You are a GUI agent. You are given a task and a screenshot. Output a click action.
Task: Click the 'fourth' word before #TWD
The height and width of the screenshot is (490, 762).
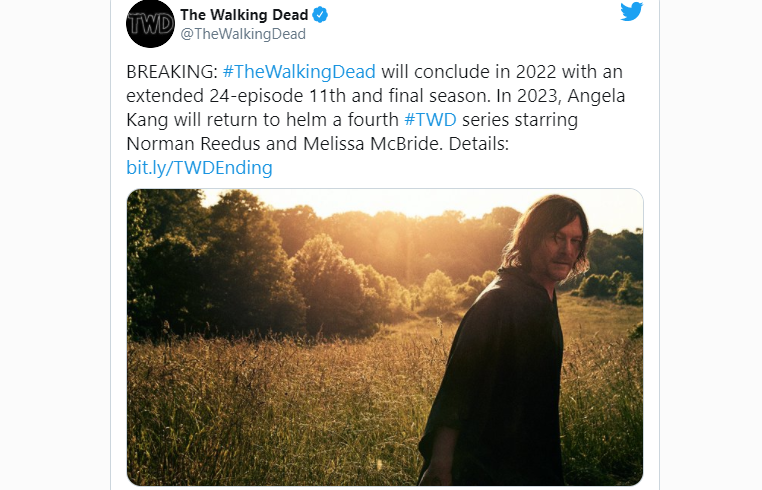tap(373, 119)
